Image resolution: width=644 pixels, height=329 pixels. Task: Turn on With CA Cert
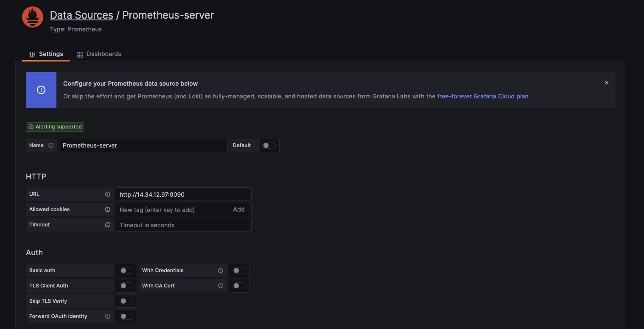pos(239,286)
